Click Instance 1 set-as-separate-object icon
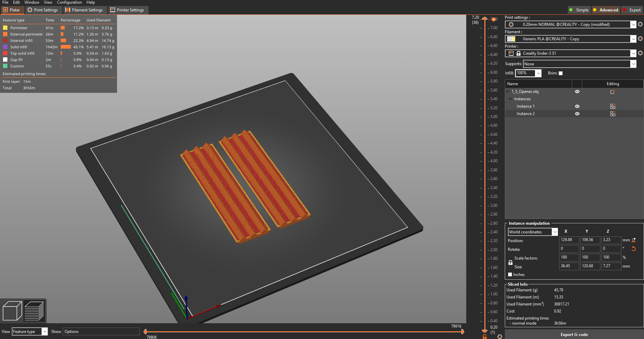The height and width of the screenshot is (339, 644). pyautogui.click(x=612, y=106)
